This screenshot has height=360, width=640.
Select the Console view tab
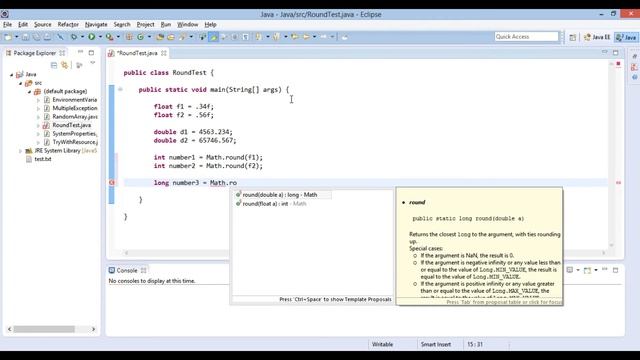(x=127, y=271)
